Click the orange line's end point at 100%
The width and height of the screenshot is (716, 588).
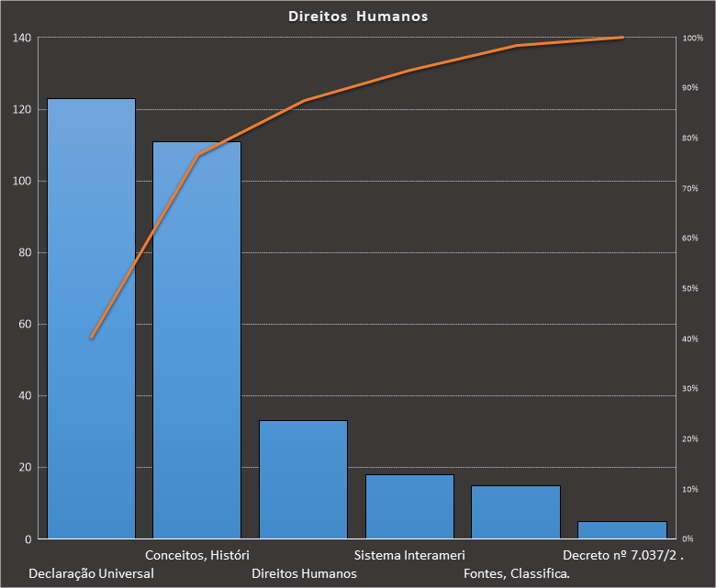622,38
